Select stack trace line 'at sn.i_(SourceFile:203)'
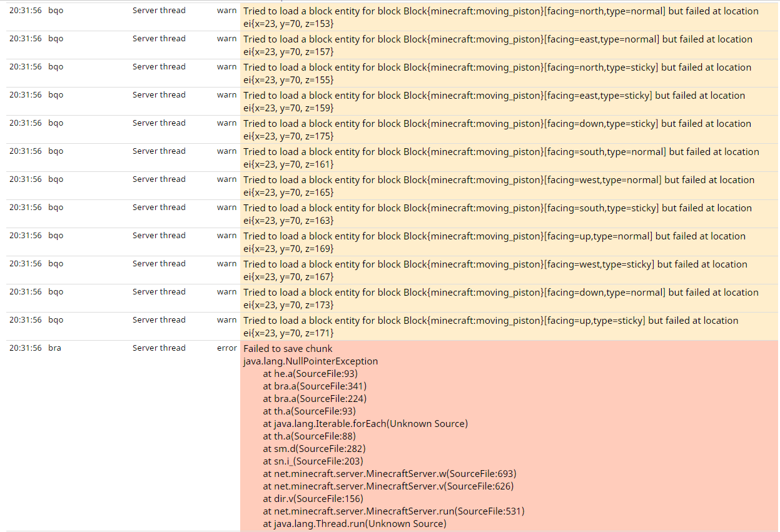Viewport: 780px width, 532px height. (313, 461)
